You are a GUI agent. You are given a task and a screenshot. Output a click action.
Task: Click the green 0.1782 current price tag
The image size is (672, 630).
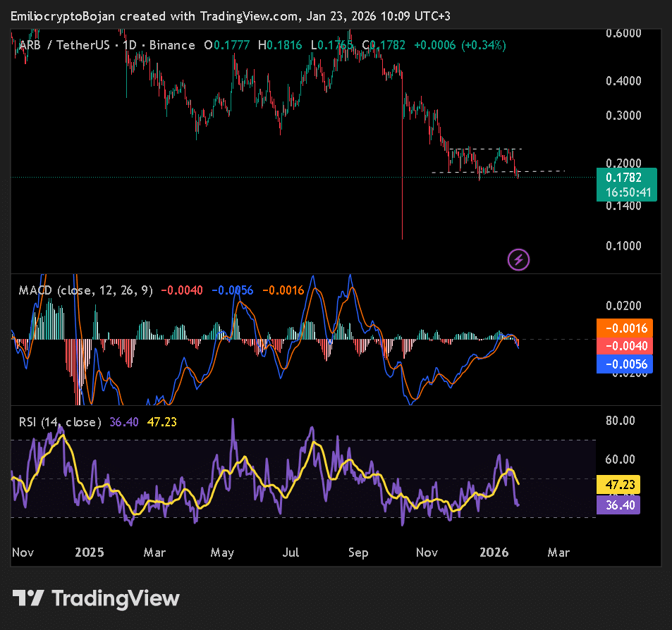click(x=626, y=178)
